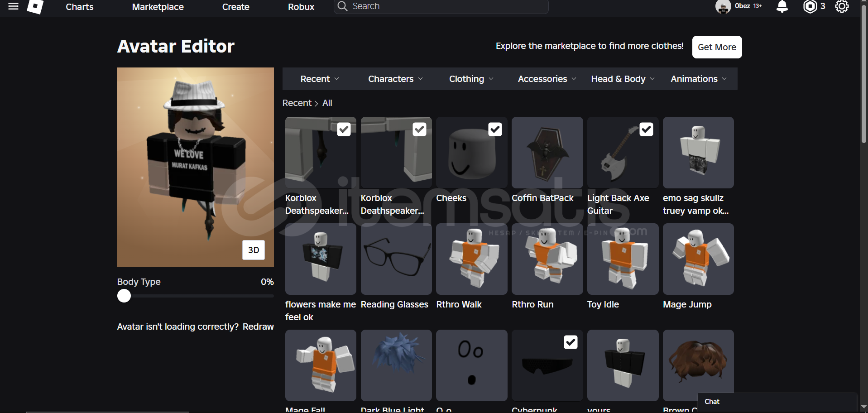
Task: Equip the Reading Glasses item
Action: [x=396, y=259]
